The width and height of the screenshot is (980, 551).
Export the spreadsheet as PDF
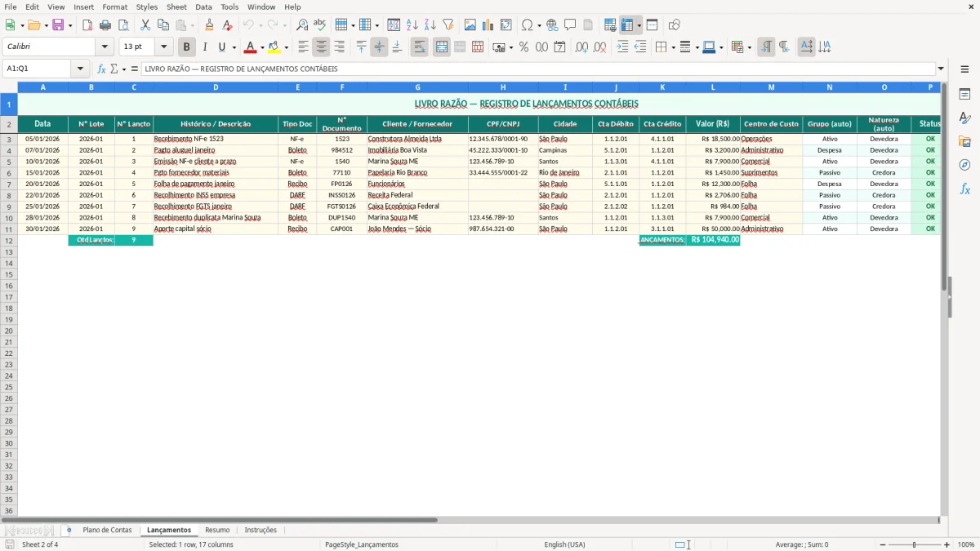coord(87,25)
